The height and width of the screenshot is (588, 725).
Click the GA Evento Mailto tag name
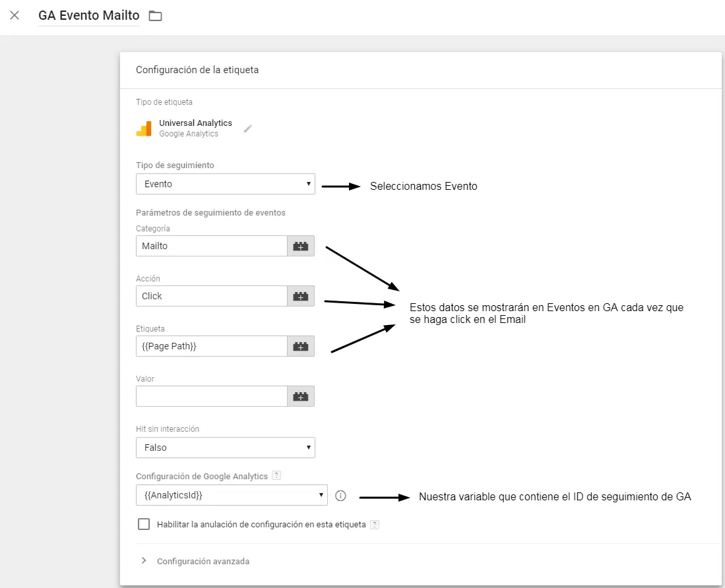[x=88, y=16]
